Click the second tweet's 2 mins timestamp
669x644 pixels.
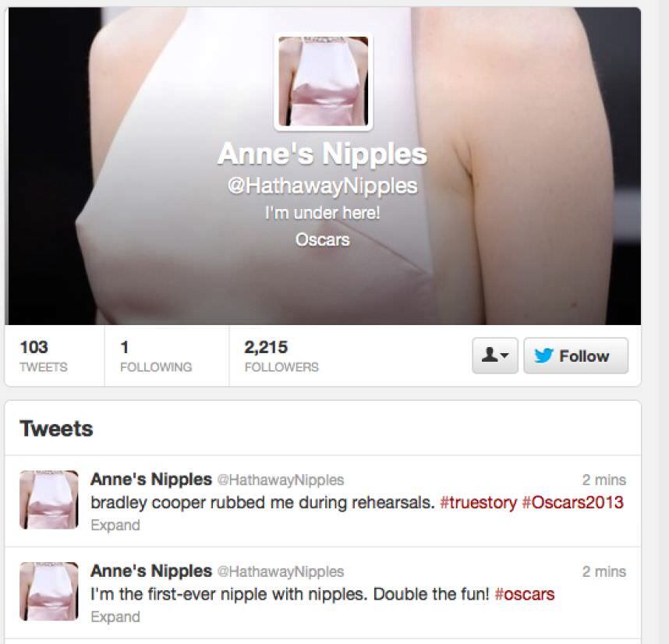(604, 571)
